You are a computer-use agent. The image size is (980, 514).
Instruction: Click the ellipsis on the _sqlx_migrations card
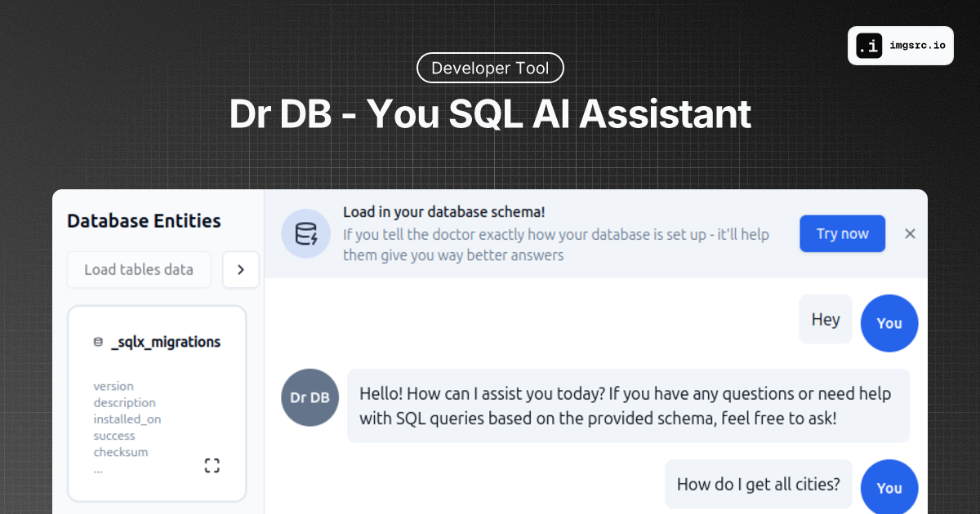(x=98, y=469)
